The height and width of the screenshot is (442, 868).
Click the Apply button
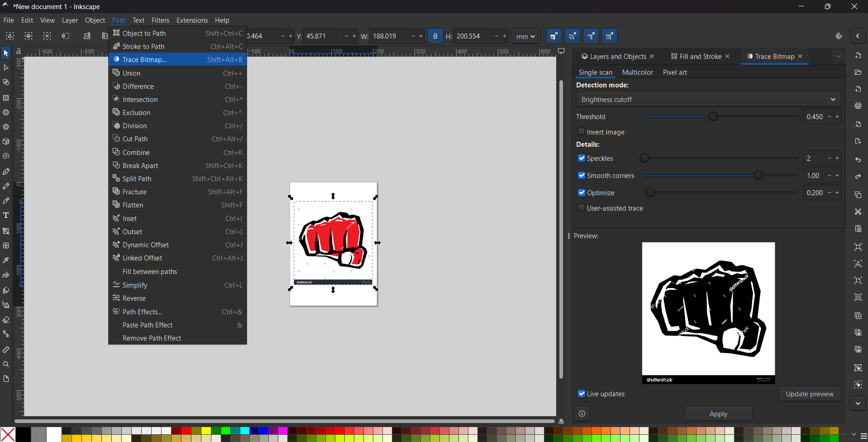pos(718,413)
